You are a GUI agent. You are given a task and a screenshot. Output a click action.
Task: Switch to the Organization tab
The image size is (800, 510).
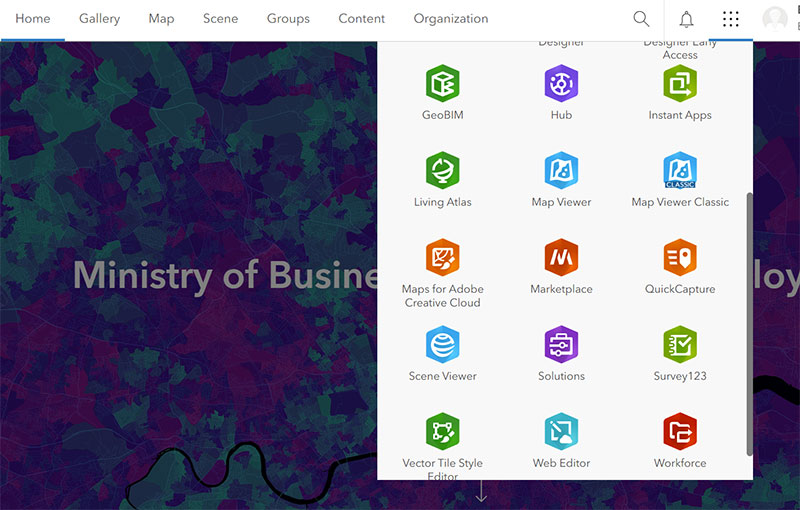(x=451, y=19)
